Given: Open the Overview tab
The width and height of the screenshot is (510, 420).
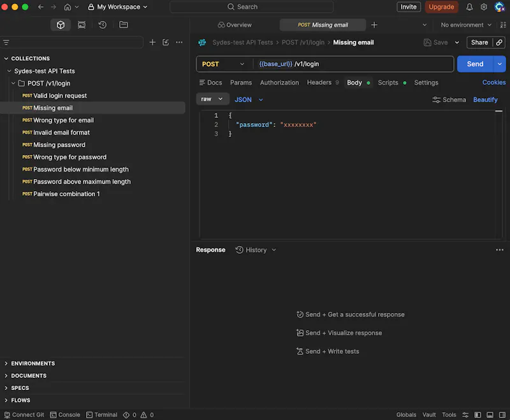Looking at the screenshot, I should click(x=235, y=25).
